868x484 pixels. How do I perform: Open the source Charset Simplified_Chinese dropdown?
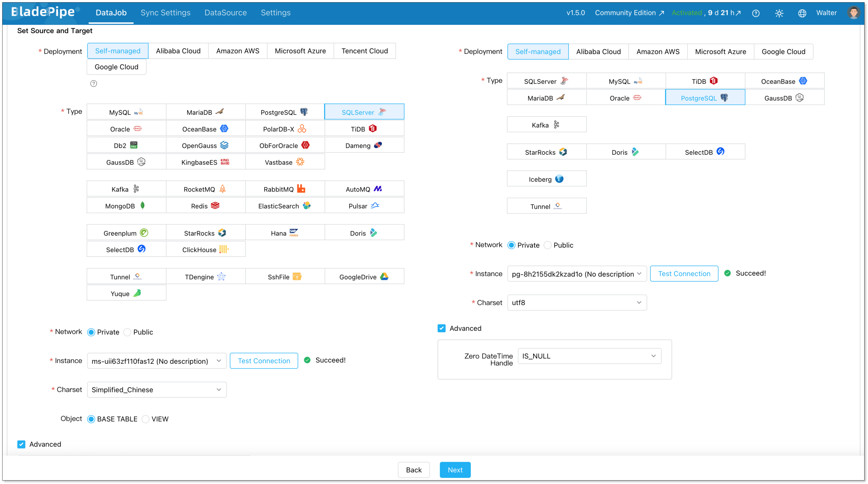click(157, 390)
